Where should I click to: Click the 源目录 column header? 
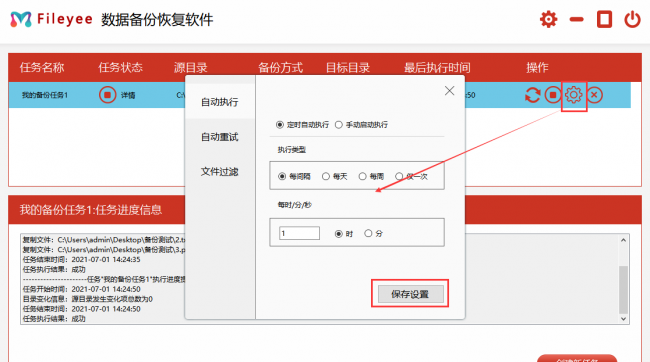tap(190, 68)
